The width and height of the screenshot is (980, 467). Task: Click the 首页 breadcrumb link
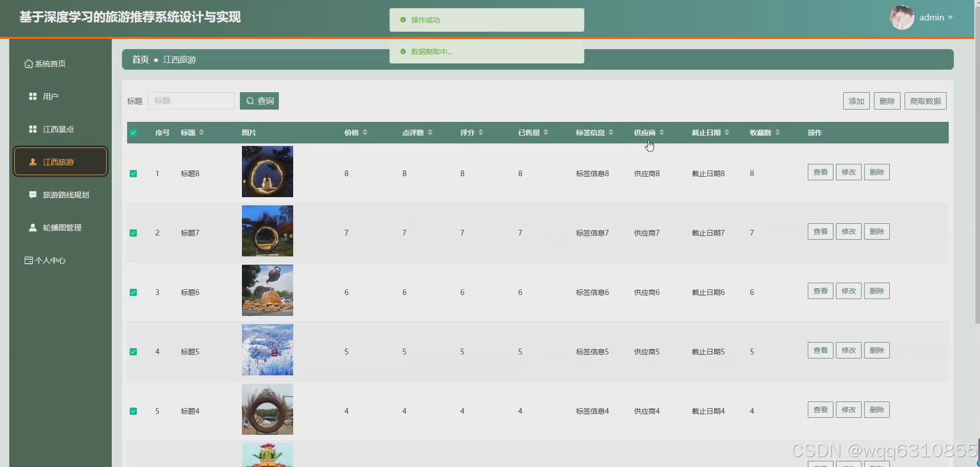(140, 59)
